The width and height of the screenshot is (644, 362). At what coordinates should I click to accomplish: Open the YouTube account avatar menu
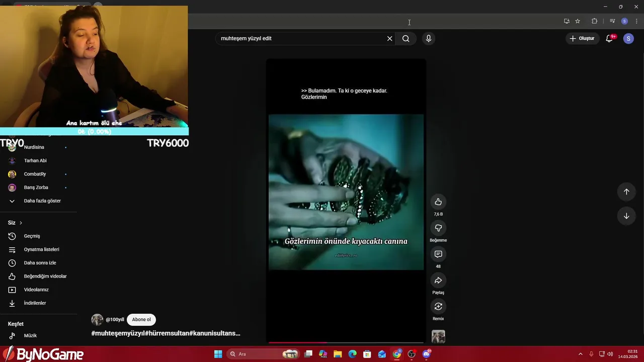pos(628,38)
